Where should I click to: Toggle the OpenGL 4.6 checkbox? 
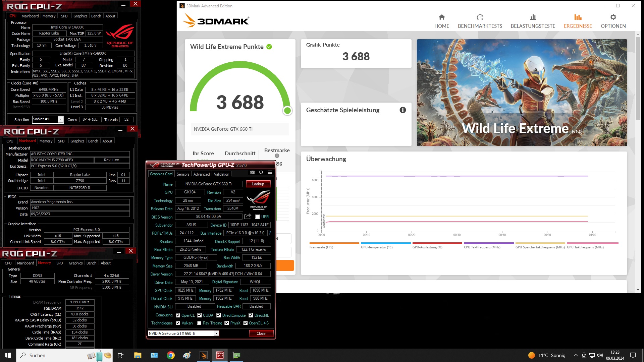[246, 323]
